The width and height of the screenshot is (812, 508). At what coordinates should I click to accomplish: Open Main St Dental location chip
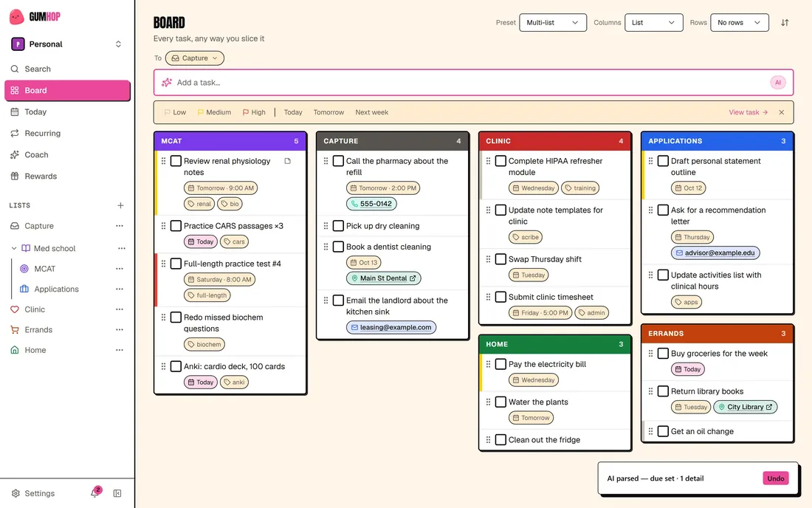tap(383, 278)
